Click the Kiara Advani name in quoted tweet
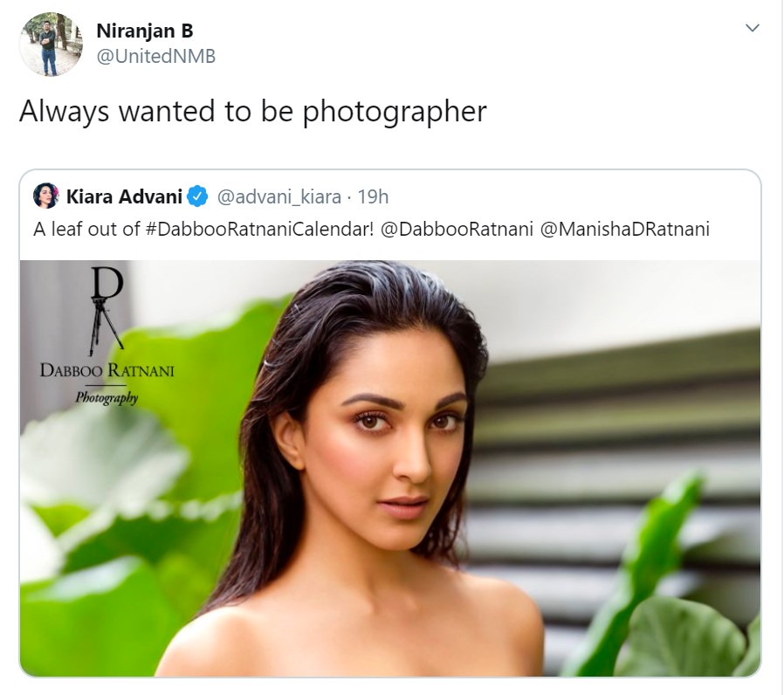The image size is (784, 695). tap(124, 197)
